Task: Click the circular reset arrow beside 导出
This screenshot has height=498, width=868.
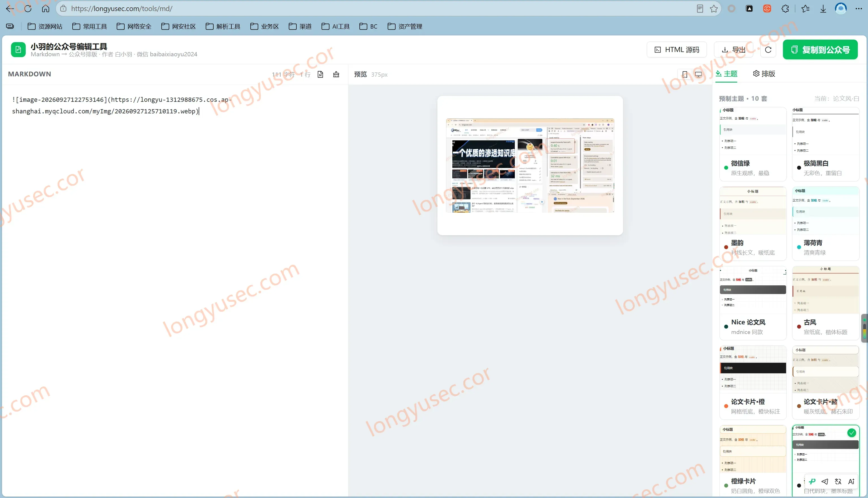Action: click(768, 49)
